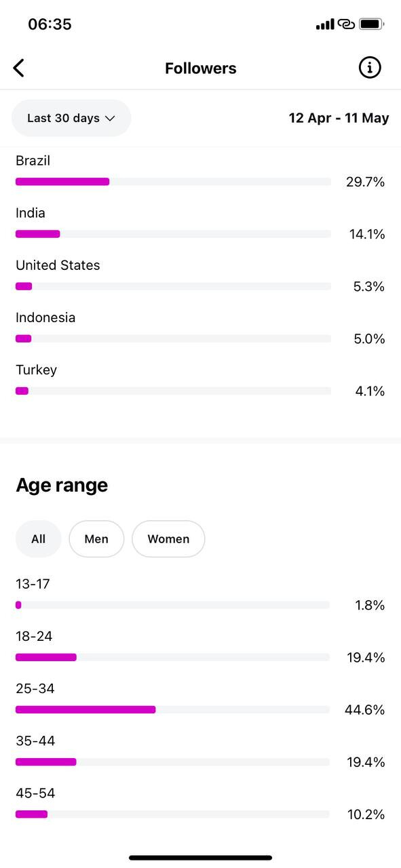Select the Turkey country bar
The height and width of the screenshot is (868, 401).
point(173,391)
